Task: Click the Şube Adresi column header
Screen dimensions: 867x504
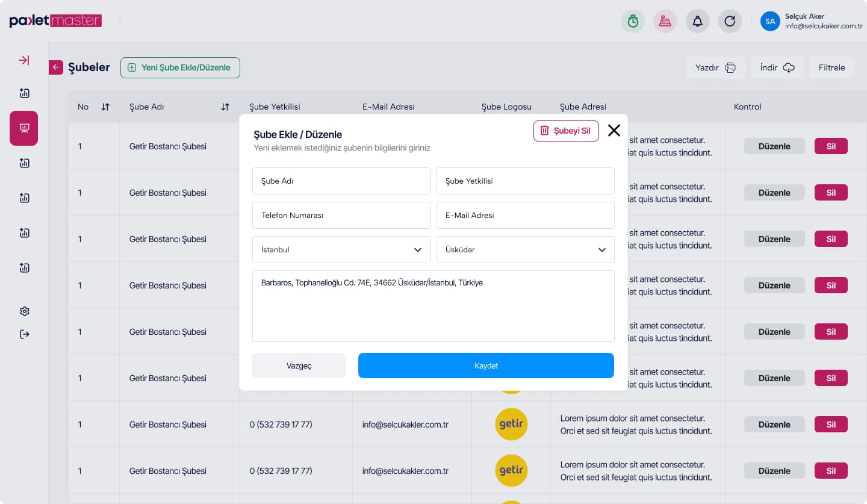Action: pos(583,107)
